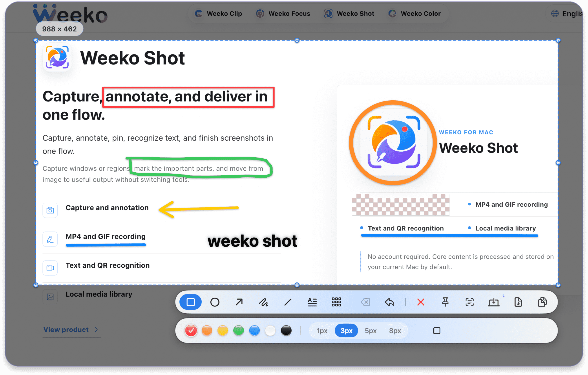Click the video icon beside Text and QR recognition
Image resolution: width=588 pixels, height=375 pixels.
tap(50, 268)
